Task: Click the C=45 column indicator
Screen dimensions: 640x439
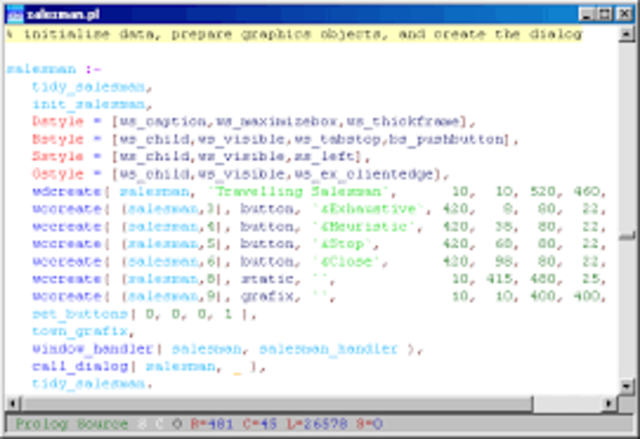Action: click(260, 424)
